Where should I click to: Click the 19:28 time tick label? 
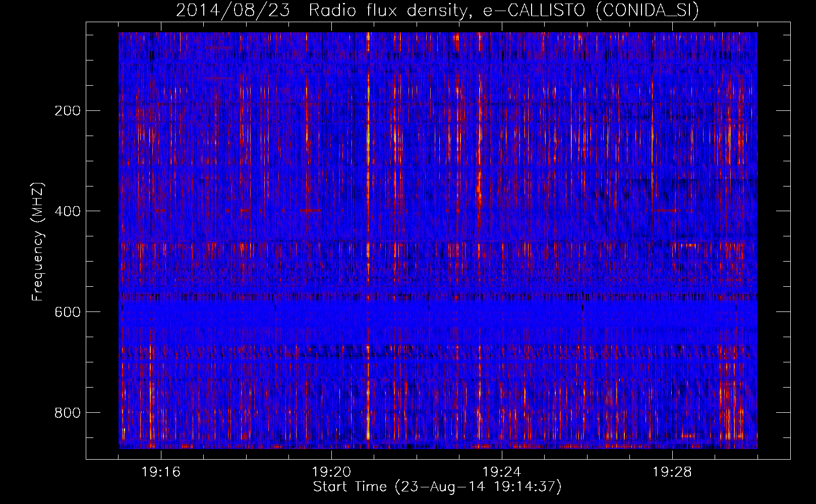click(672, 472)
